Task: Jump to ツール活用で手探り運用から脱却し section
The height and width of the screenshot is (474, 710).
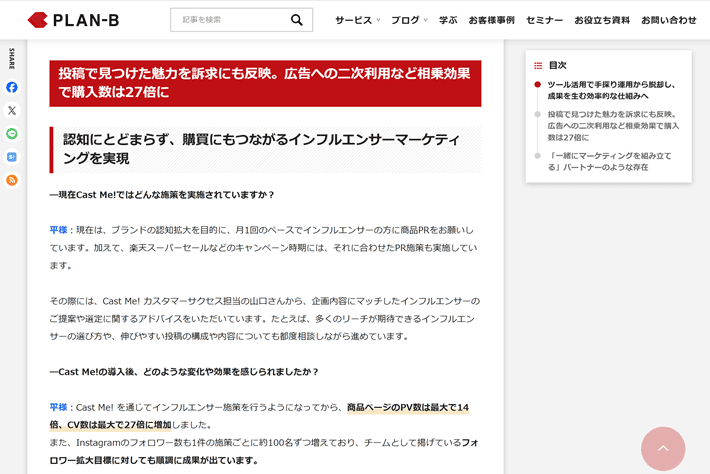Action: [611, 90]
